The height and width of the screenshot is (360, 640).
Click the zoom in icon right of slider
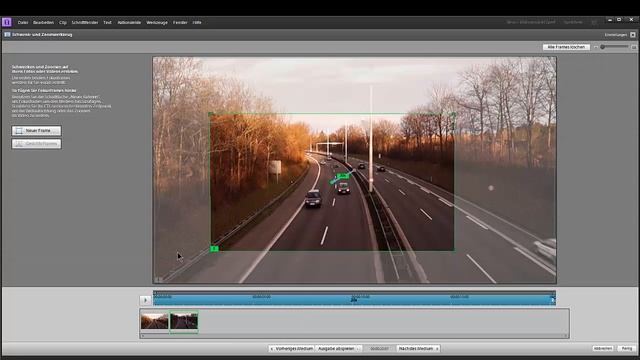634,47
